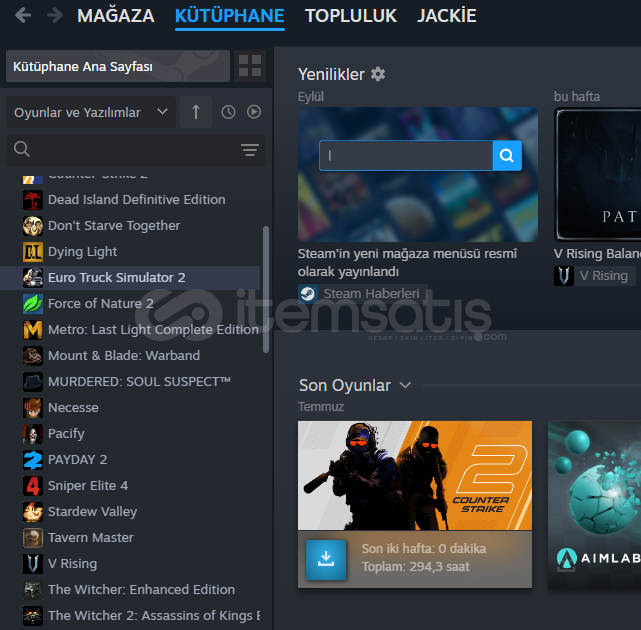Click Force of Nature 2 leaf icon

33,304
